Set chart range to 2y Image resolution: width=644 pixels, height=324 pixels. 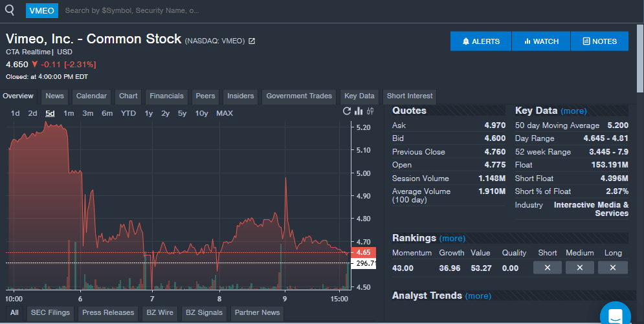point(166,113)
